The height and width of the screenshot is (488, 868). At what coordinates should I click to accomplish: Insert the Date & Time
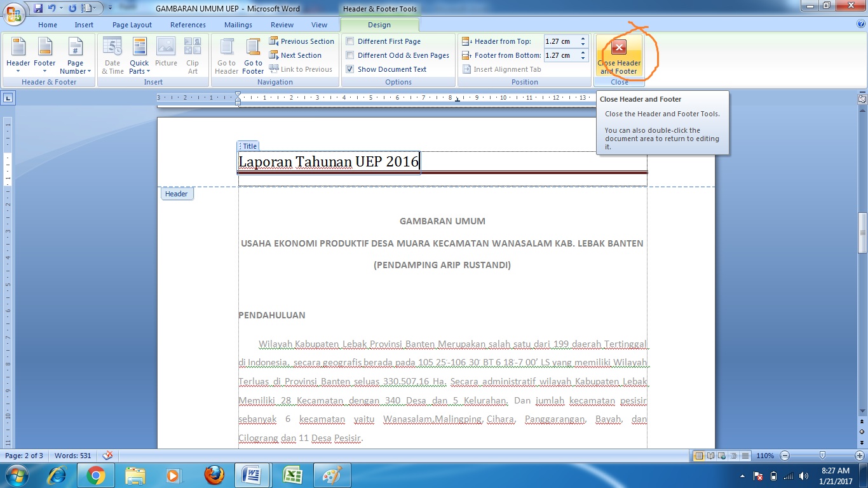pyautogui.click(x=112, y=56)
